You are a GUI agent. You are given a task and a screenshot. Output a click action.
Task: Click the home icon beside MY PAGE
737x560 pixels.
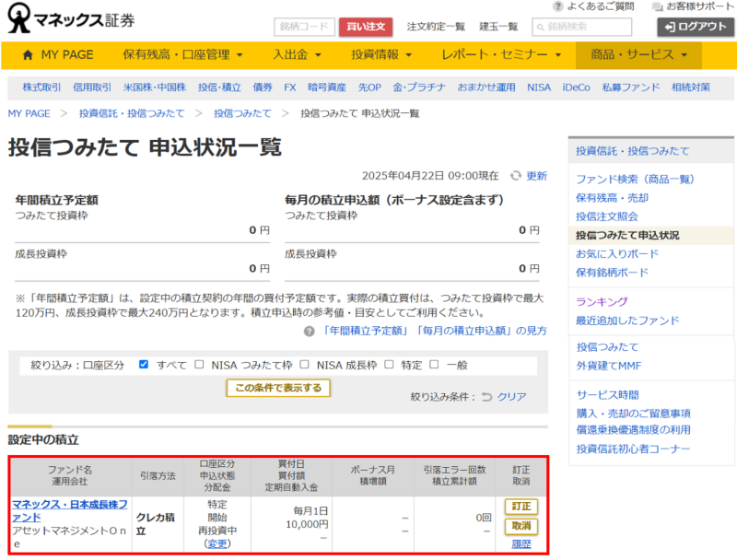(28, 55)
